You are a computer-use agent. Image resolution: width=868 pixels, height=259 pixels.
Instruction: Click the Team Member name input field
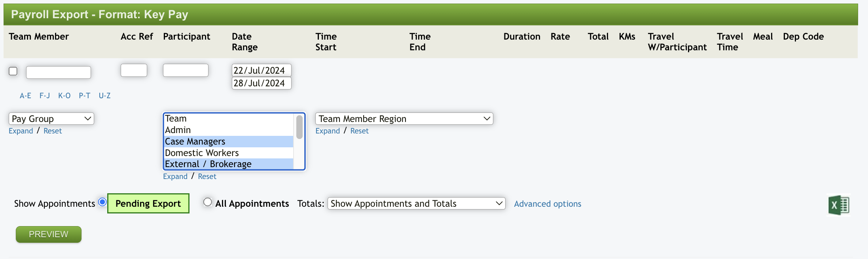59,72
